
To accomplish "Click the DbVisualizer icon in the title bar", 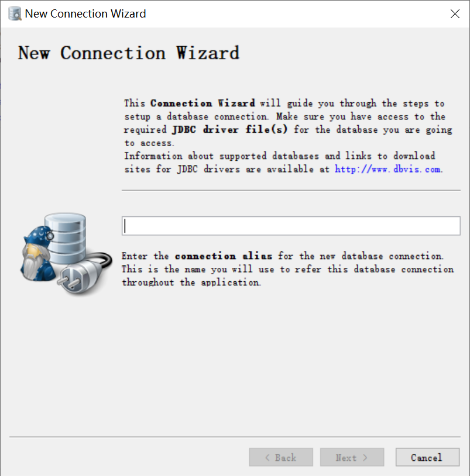I will coord(15,13).
